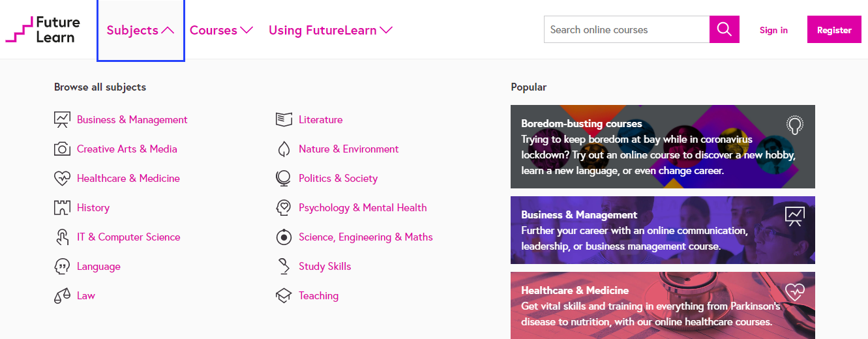Open the Boredom-busting courses card
This screenshot has width=868, height=339.
pos(663,147)
